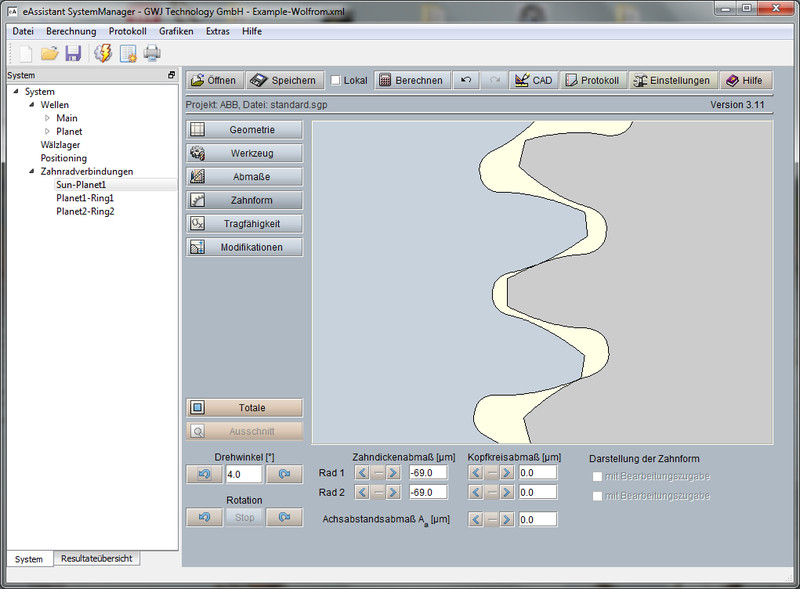
Task: Start clockwise Rotation with right arrow icon
Action: pos(284,517)
